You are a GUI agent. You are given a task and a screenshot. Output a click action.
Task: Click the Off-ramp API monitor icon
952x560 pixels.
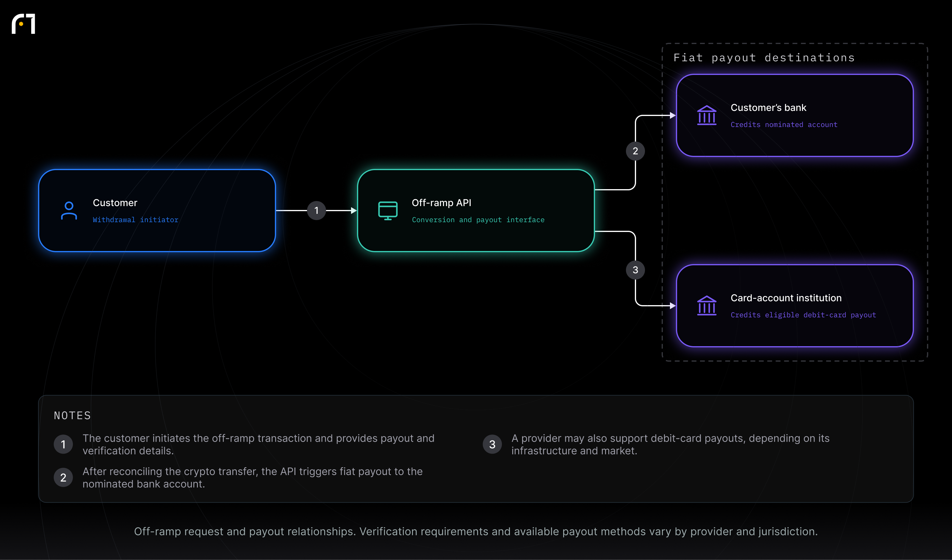tap(388, 210)
